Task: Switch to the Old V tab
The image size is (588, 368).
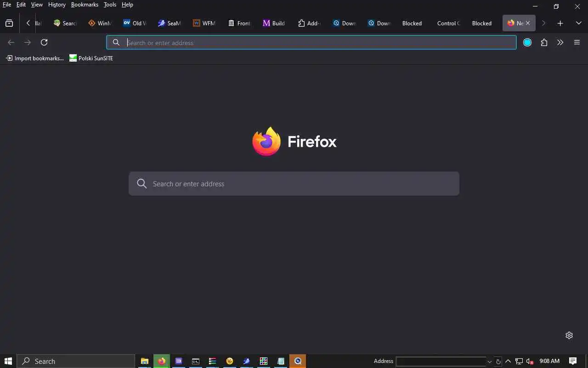Action: [135, 23]
